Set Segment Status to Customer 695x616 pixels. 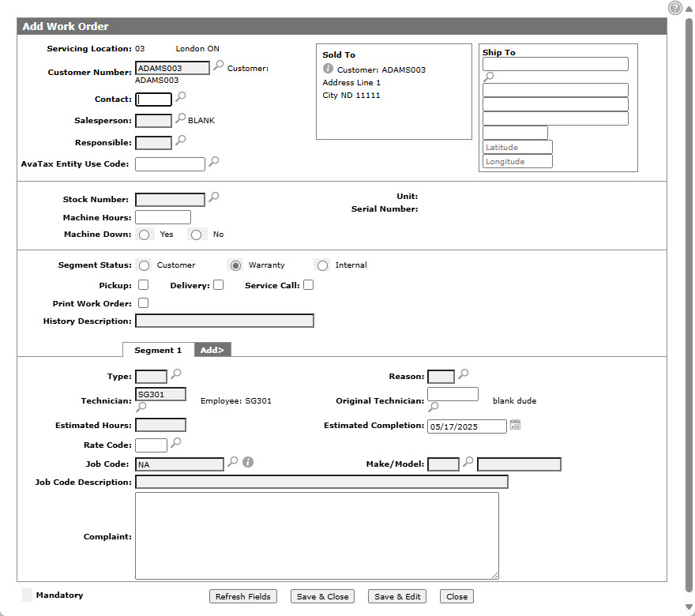click(x=144, y=265)
